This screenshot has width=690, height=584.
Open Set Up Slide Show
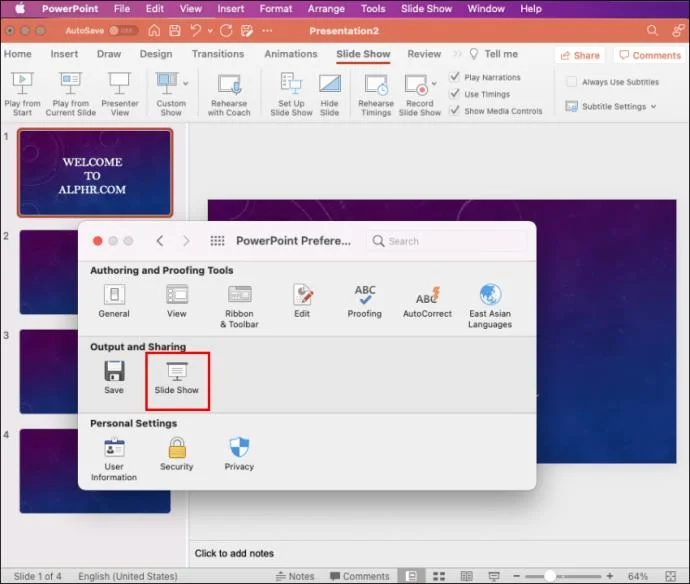291,95
